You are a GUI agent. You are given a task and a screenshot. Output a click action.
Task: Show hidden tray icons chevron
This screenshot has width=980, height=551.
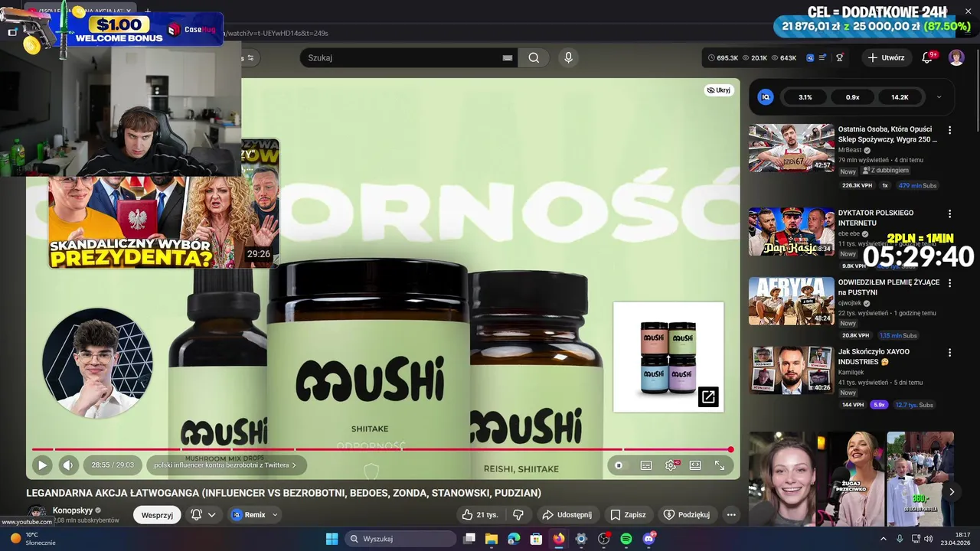pyautogui.click(x=883, y=539)
